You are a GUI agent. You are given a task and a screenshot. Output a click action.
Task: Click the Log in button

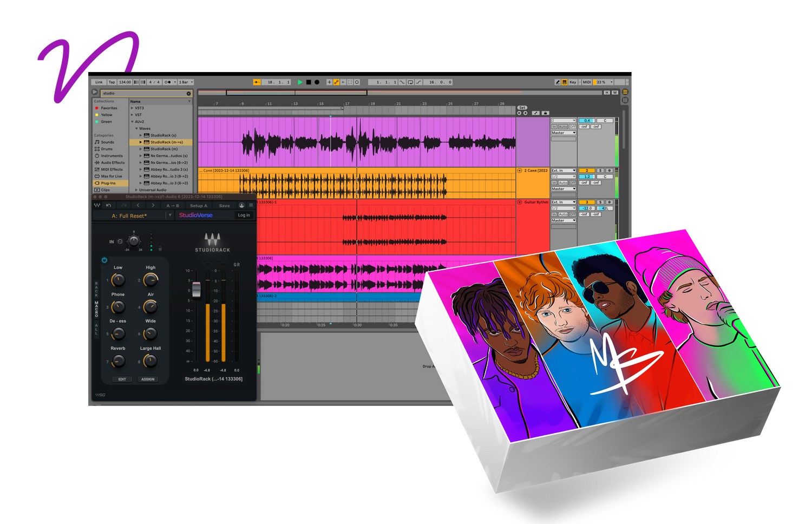click(x=244, y=215)
